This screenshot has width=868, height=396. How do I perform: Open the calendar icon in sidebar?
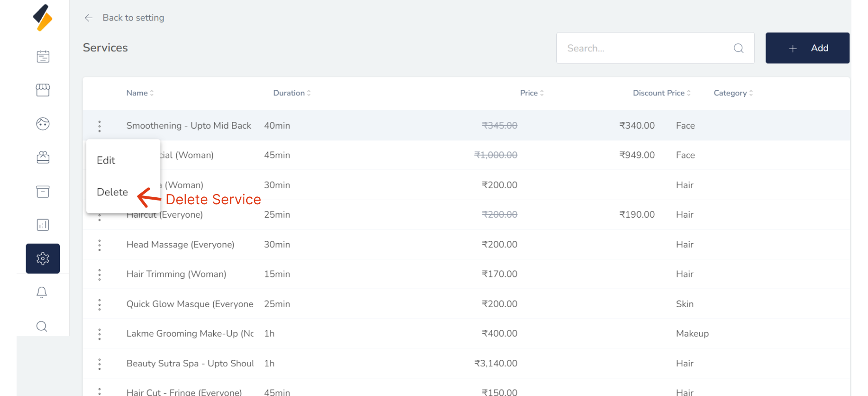tap(43, 57)
